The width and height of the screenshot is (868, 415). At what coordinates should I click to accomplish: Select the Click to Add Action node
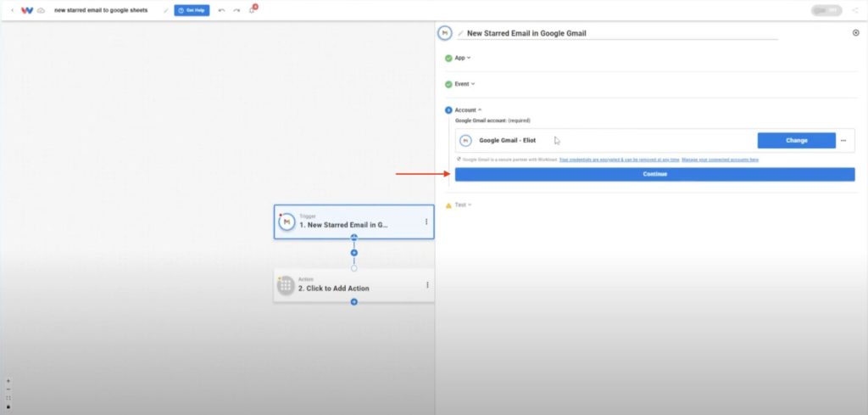click(x=353, y=285)
